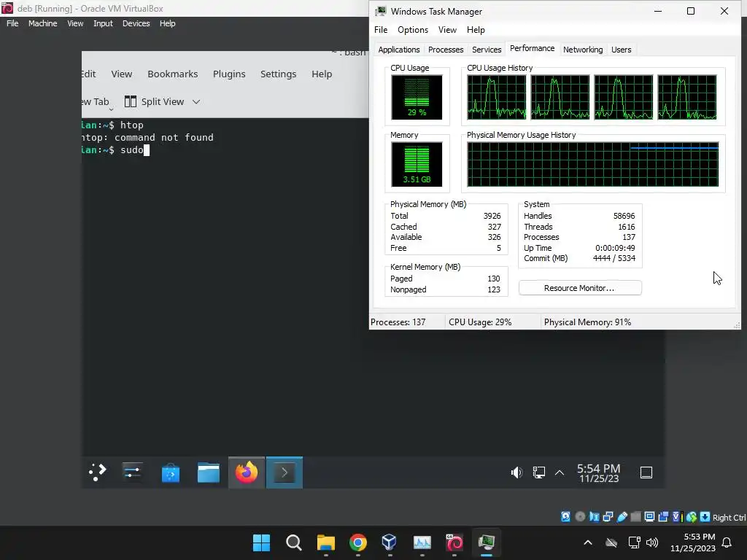Open VirtualBox Machine menu
The height and width of the screenshot is (560, 747).
[42, 23]
